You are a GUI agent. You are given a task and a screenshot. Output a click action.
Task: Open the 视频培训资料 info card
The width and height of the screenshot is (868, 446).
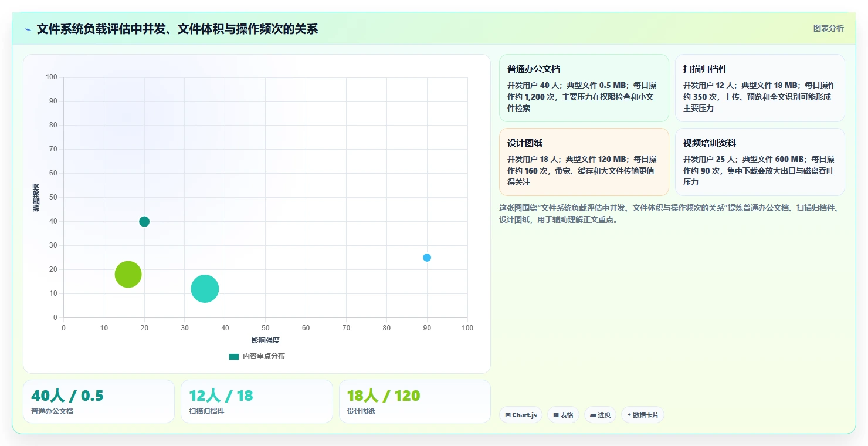pyautogui.click(x=759, y=162)
